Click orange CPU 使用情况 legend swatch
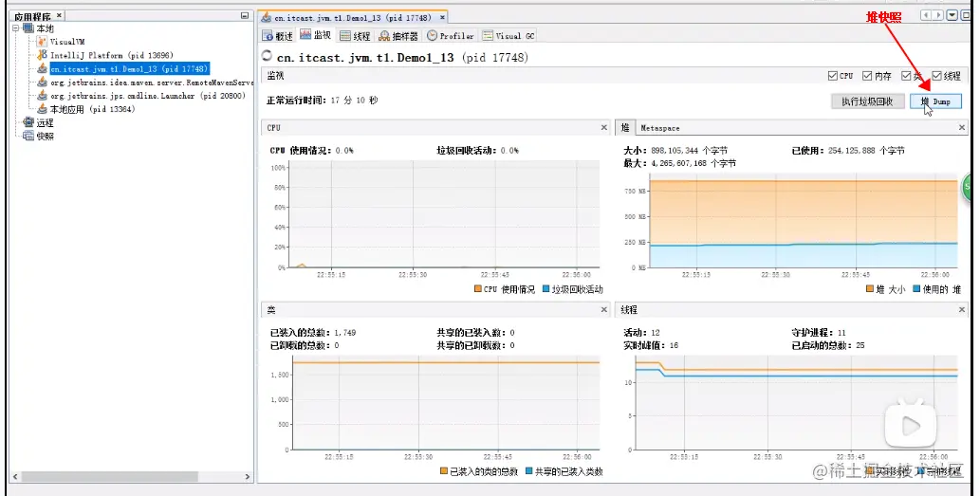The width and height of the screenshot is (980, 496). [x=478, y=289]
